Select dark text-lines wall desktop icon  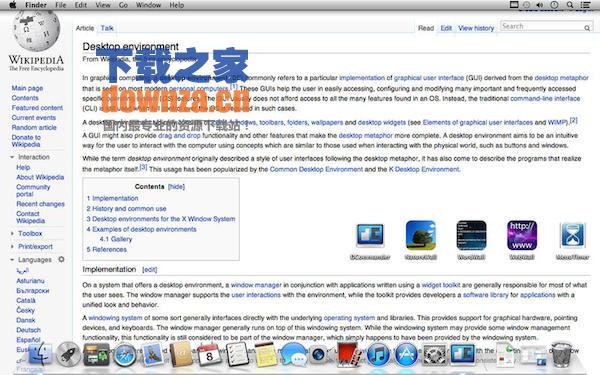pyautogui.click(x=471, y=235)
